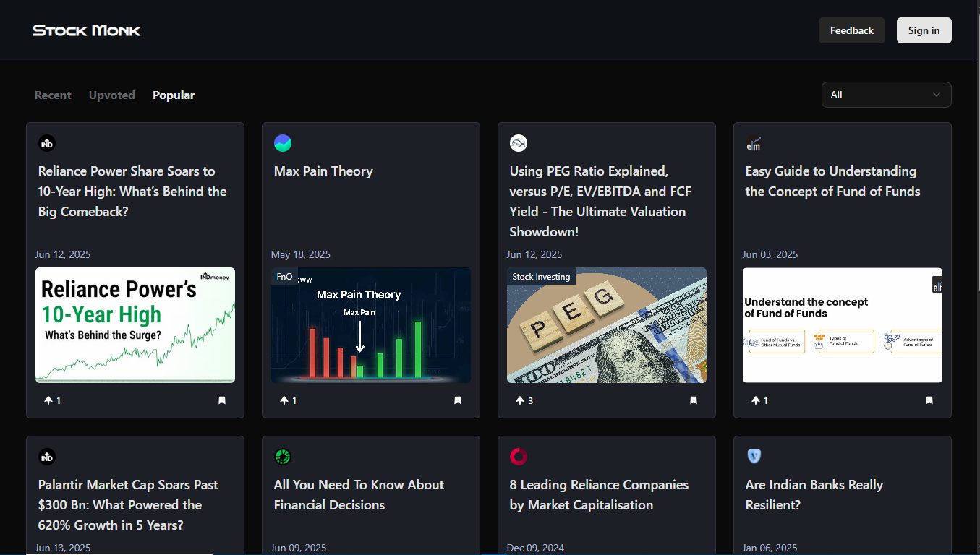Bookmark the Fund of Funds article
Viewport: 980px width, 555px height.
929,400
